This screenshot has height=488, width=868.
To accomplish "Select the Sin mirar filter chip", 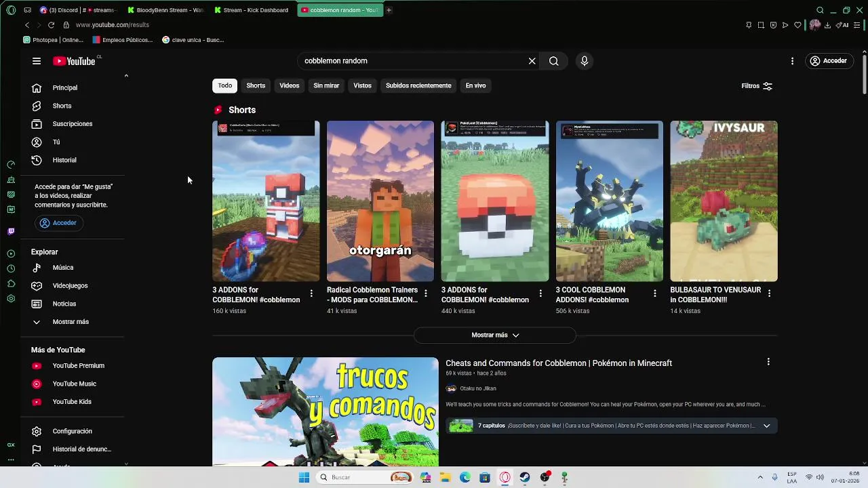I will pyautogui.click(x=326, y=85).
